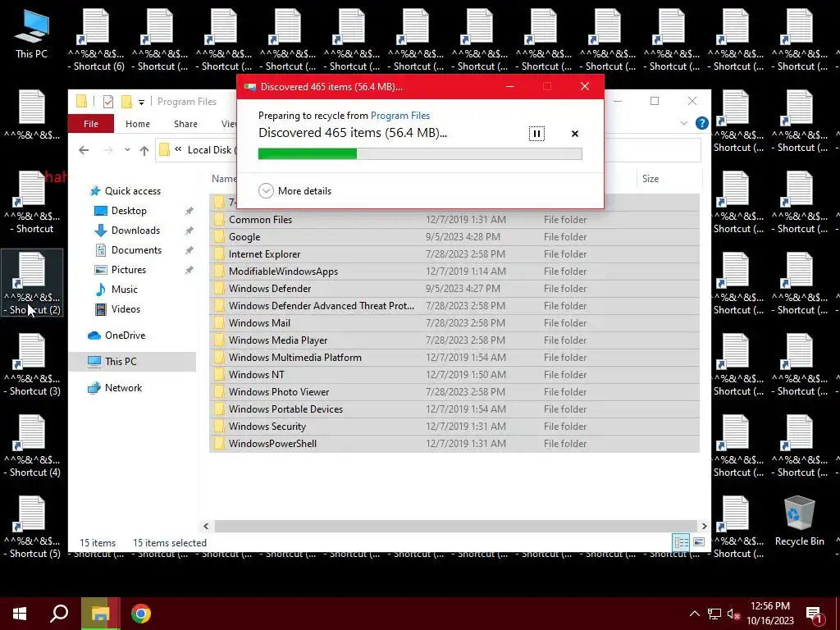Open recent locations dropdown arrow
The image size is (840, 630).
pos(127,150)
